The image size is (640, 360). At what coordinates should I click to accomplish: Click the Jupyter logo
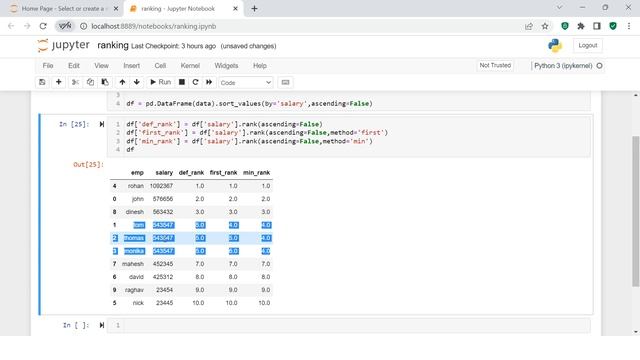point(63,45)
